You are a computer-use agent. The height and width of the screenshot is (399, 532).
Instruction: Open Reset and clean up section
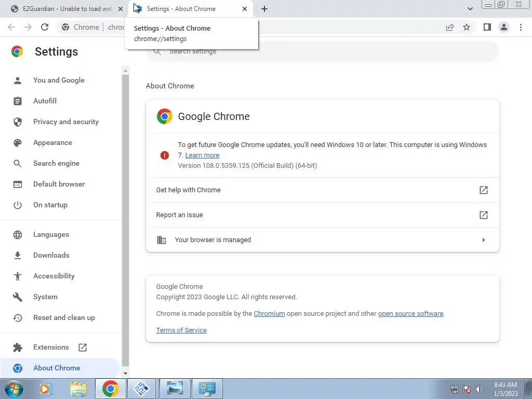(64, 317)
